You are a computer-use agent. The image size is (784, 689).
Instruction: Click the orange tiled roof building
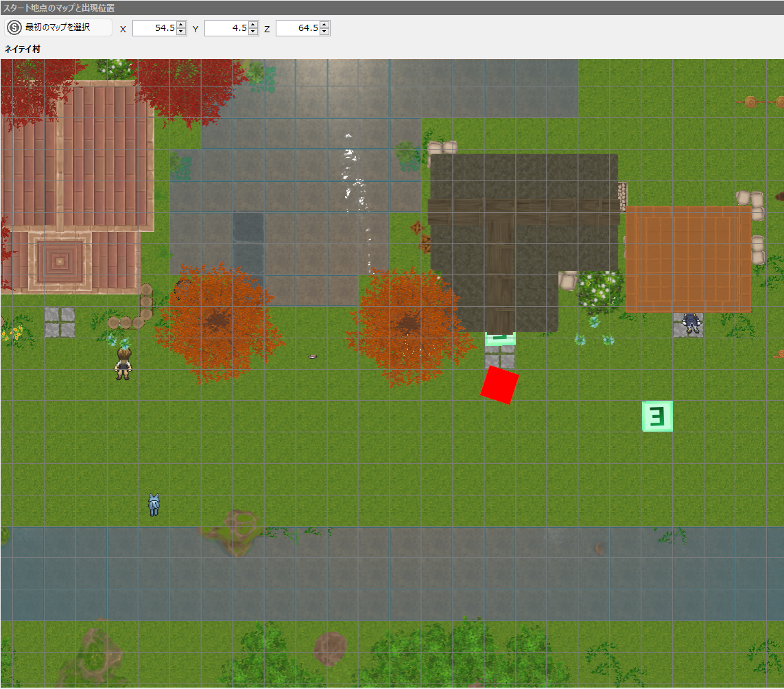point(688,258)
